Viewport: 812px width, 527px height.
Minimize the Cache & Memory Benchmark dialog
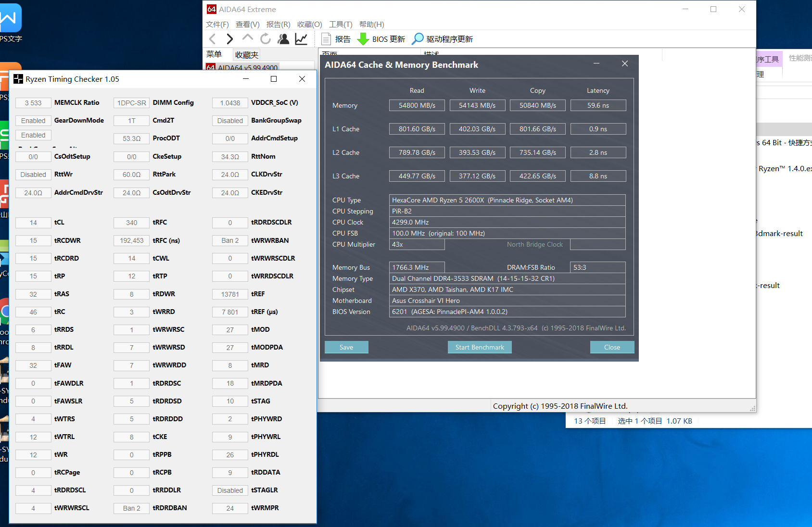[x=596, y=63]
